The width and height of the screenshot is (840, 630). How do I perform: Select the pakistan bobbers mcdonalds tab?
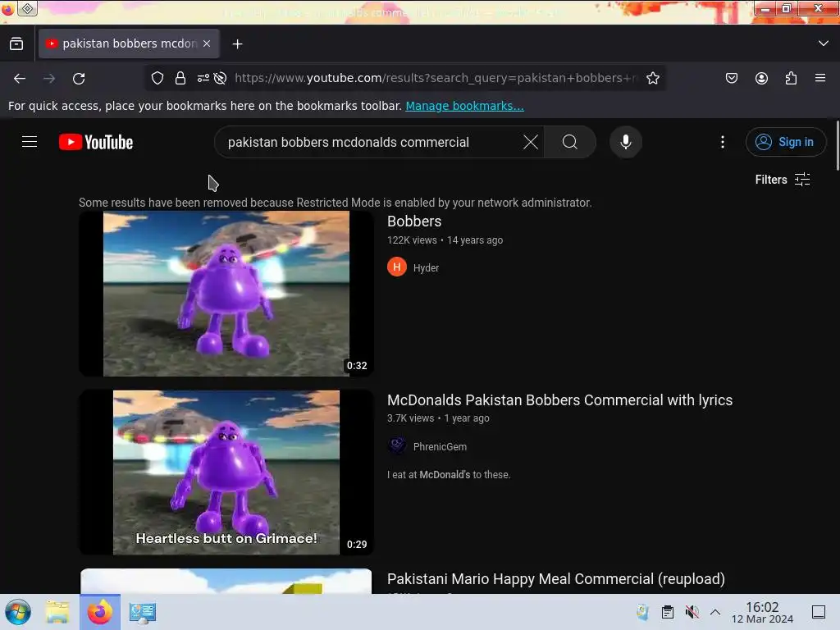[129, 43]
